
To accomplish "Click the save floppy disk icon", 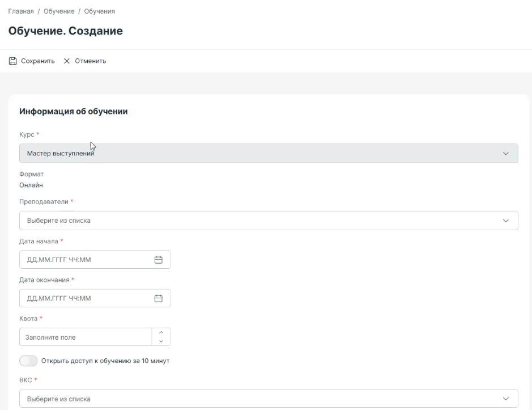I will click(13, 61).
